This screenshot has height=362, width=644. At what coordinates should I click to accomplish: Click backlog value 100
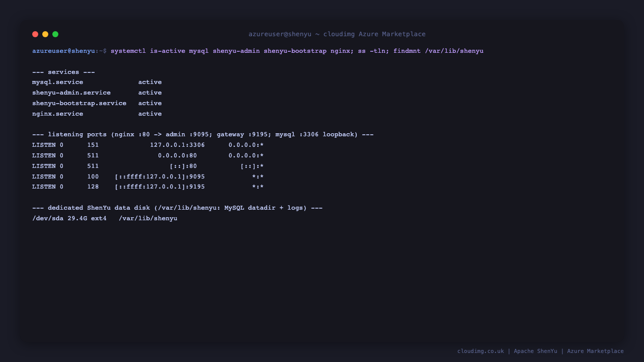tap(93, 176)
